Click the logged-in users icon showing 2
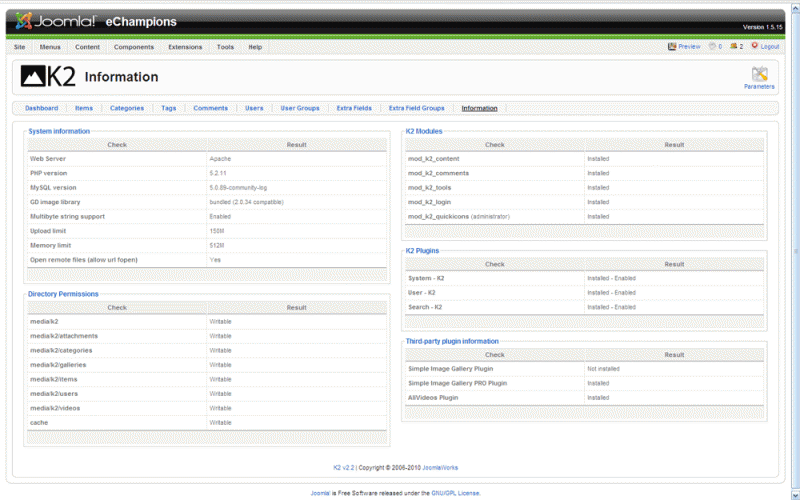 734,46
